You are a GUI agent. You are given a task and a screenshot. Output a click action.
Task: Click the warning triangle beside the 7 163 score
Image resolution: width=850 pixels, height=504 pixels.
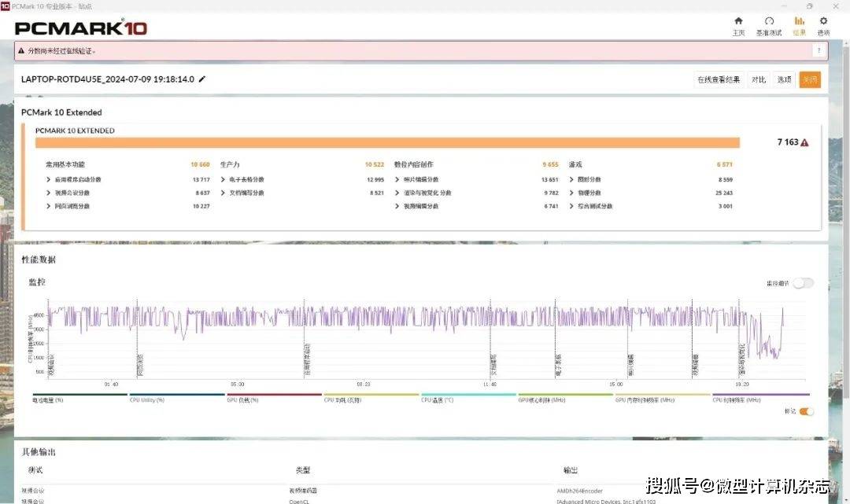pyautogui.click(x=804, y=142)
